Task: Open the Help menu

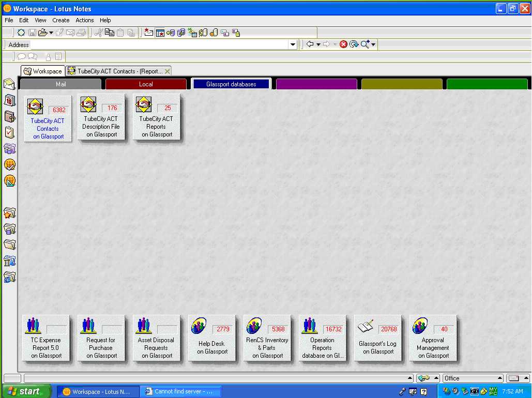Action: (x=105, y=20)
